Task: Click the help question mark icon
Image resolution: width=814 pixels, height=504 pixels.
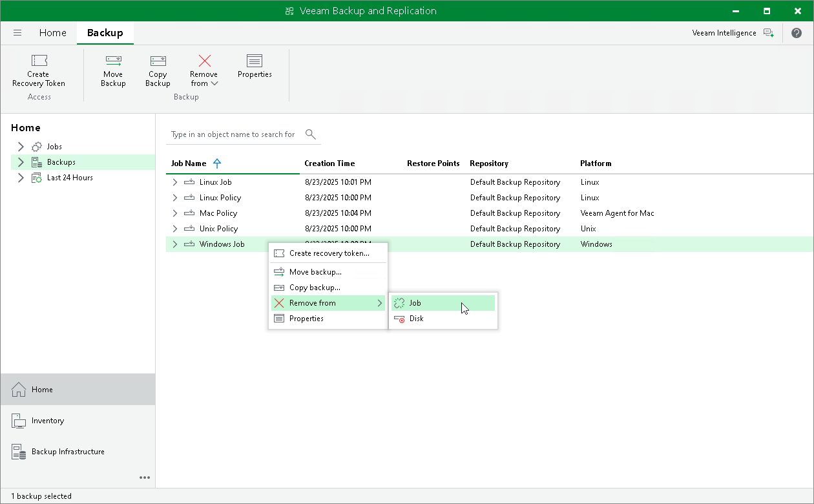Action: pyautogui.click(x=796, y=33)
